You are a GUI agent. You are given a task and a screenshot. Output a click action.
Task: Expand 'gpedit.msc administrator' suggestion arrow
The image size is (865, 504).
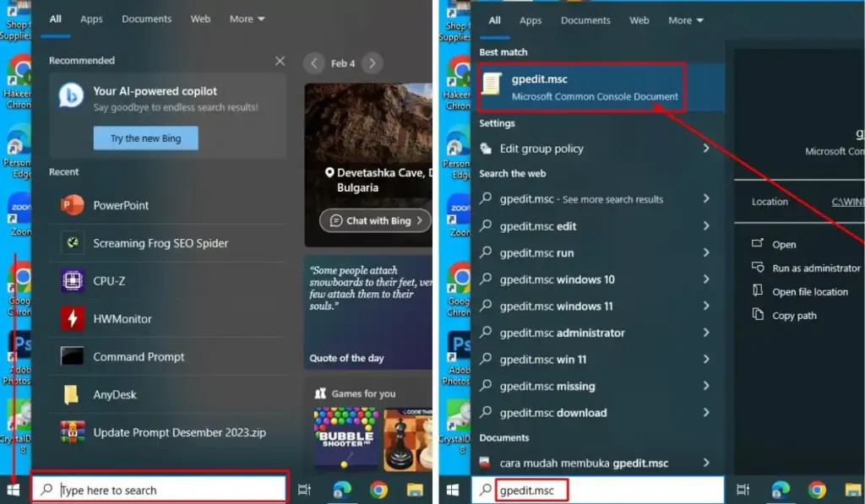click(706, 333)
